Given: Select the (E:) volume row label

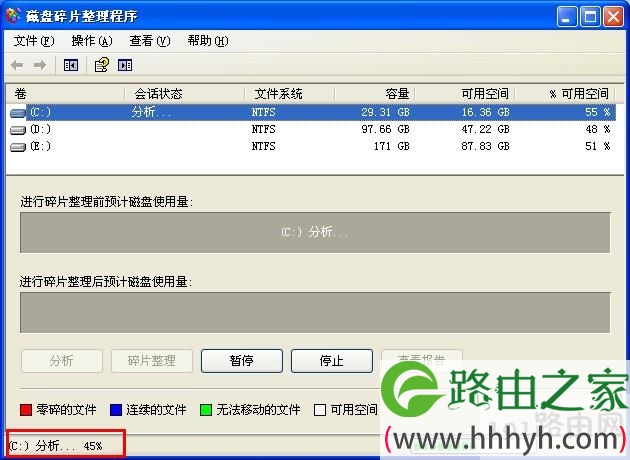Looking at the screenshot, I should click(41, 146).
